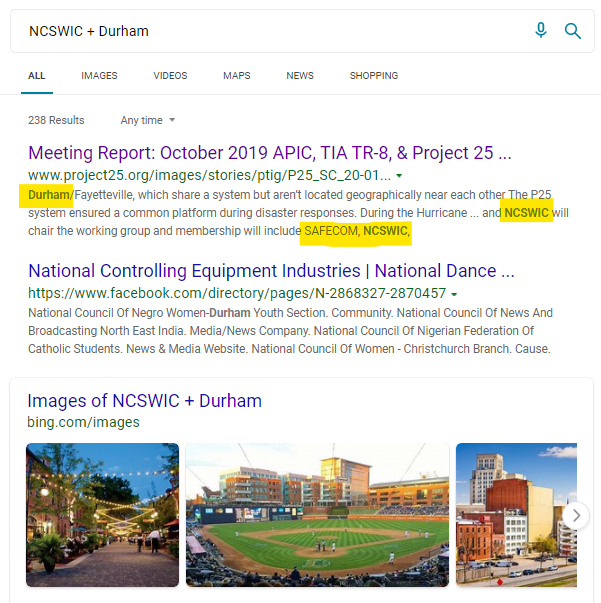Open the Meeting Report October 2019 result

pyautogui.click(x=270, y=153)
